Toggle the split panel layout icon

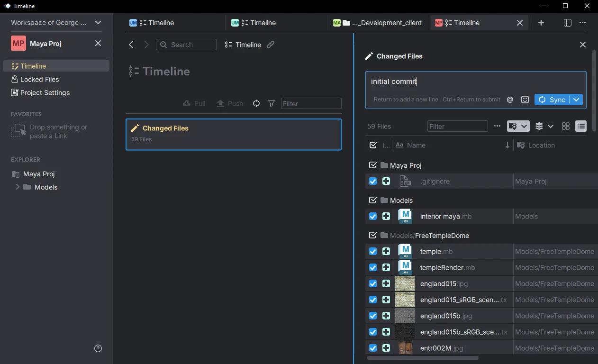tap(568, 23)
